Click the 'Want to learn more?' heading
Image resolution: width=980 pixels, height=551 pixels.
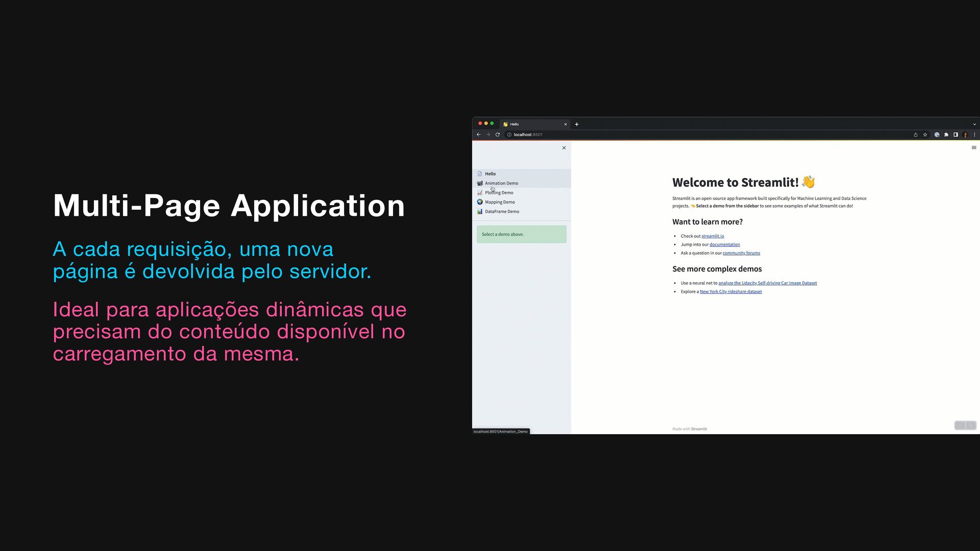(707, 222)
